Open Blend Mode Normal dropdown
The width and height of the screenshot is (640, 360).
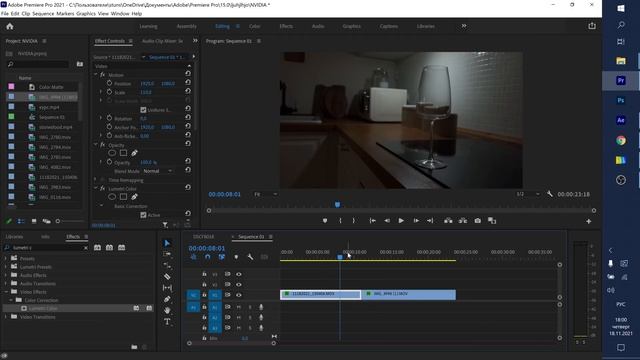tap(158, 171)
